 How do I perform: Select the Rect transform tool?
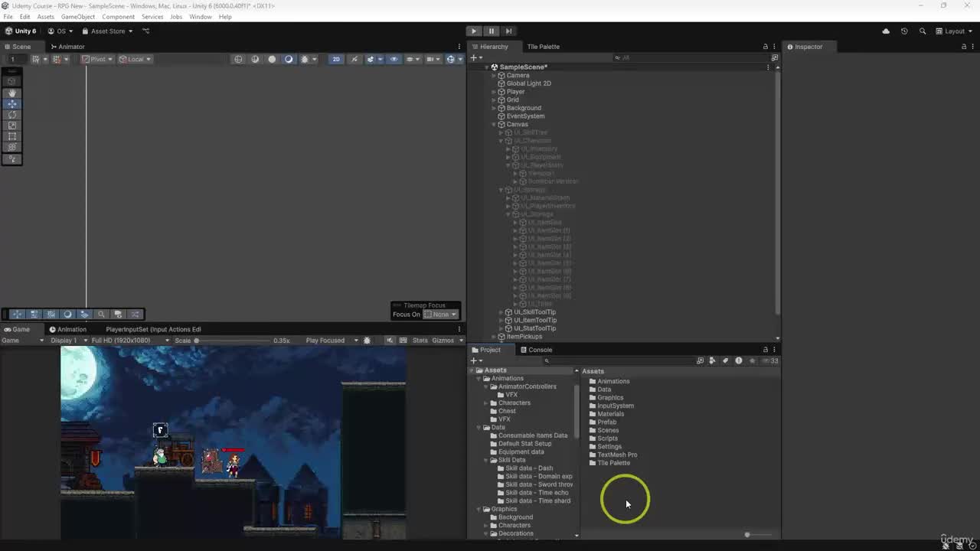(12, 135)
